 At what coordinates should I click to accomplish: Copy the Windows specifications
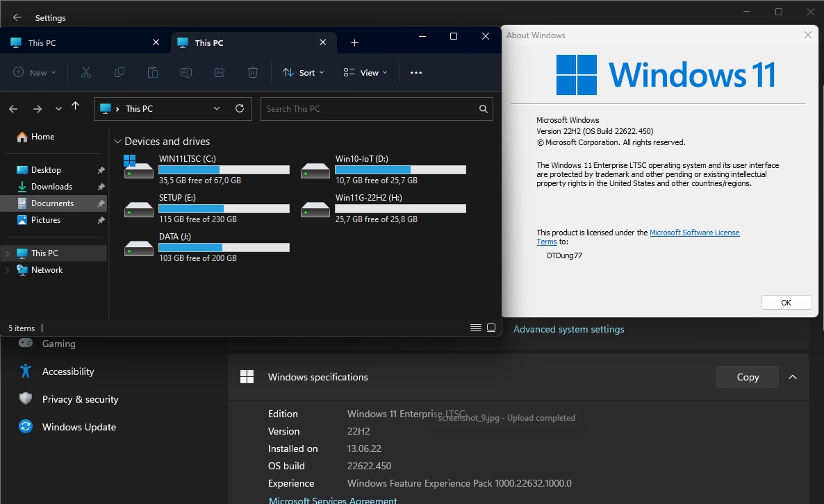[748, 377]
